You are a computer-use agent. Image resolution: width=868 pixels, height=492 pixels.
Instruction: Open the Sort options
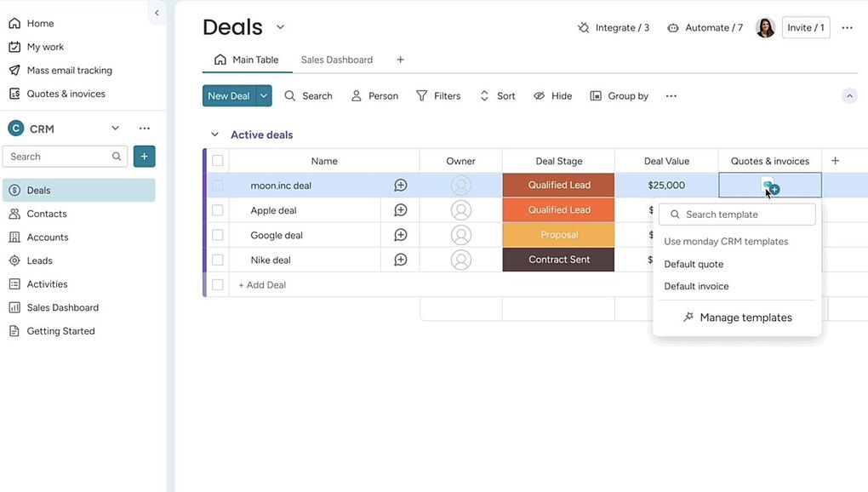pos(497,96)
